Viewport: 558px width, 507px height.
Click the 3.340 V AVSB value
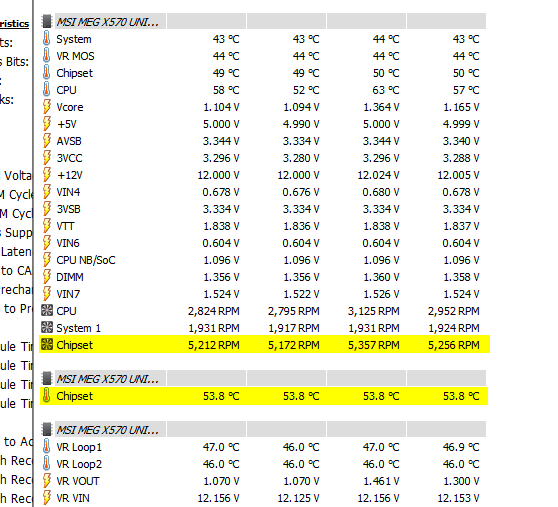pyautogui.click(x=461, y=141)
